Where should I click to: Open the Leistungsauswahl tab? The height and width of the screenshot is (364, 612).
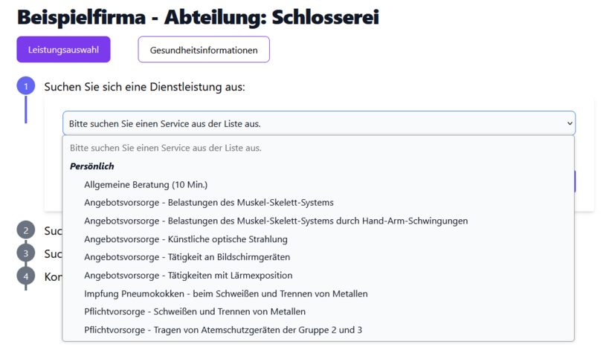63,50
